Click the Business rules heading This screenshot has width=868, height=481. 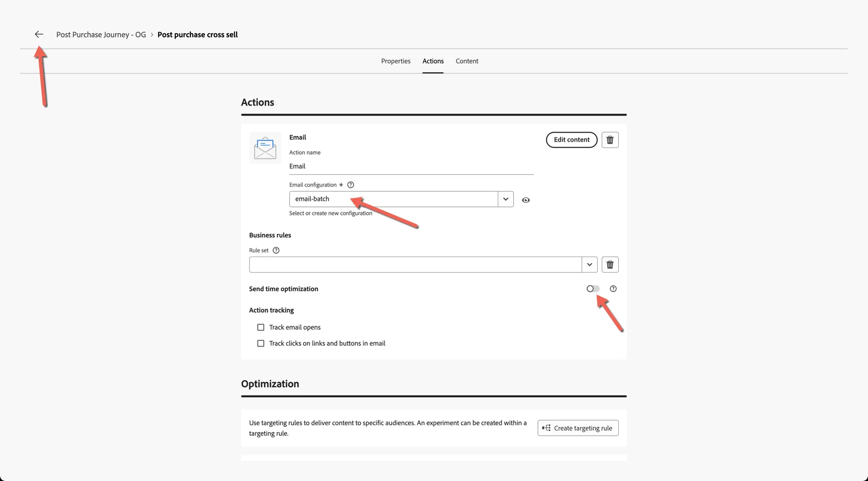point(270,235)
